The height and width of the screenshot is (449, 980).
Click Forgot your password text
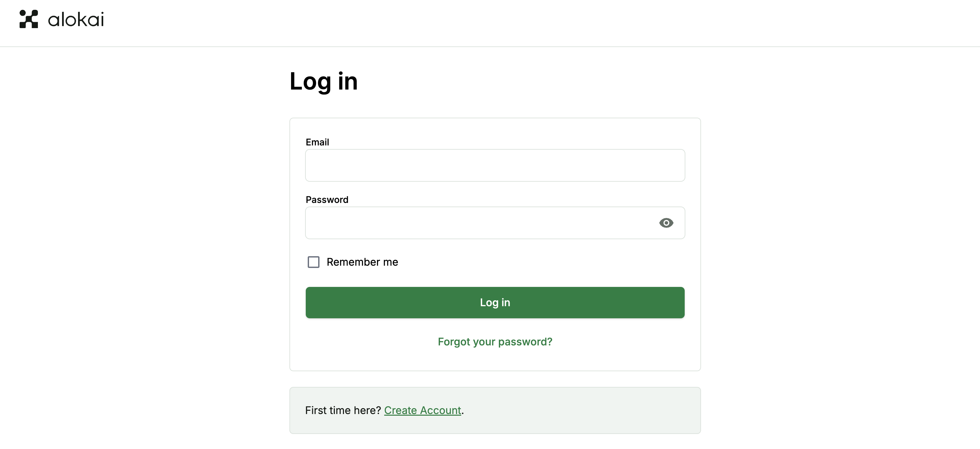[495, 342]
